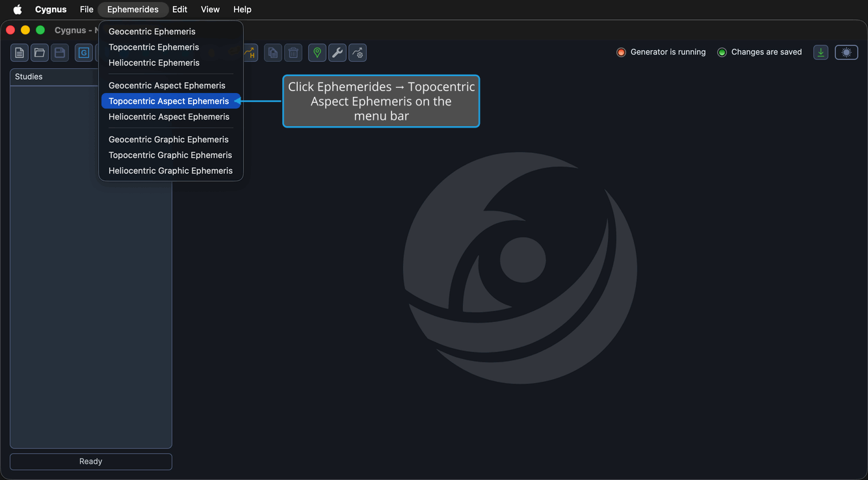The width and height of the screenshot is (868, 480).
Task: Click the red Generator is running indicator
Action: coord(621,52)
